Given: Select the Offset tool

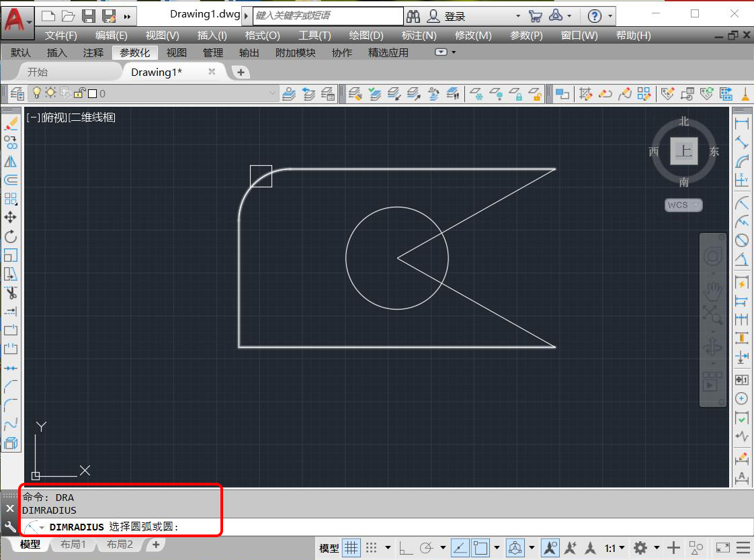Looking at the screenshot, I should click(11, 180).
